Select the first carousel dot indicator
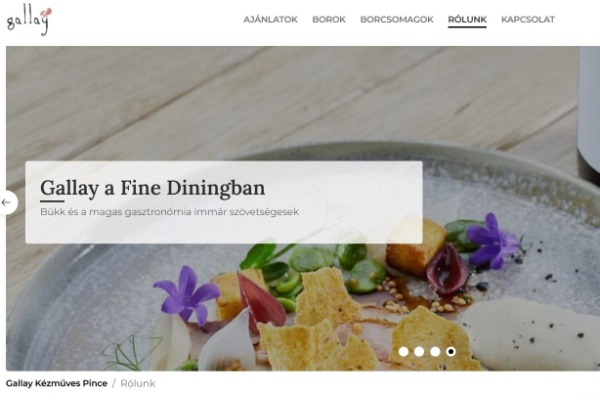This screenshot has width=600, height=400. click(403, 351)
